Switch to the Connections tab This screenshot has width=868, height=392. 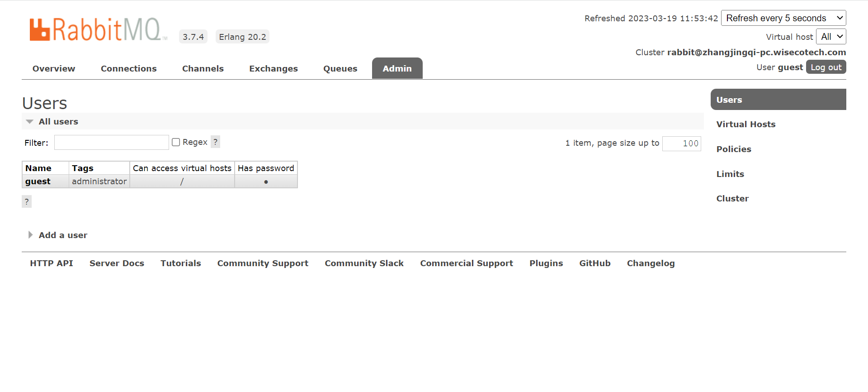(x=129, y=68)
